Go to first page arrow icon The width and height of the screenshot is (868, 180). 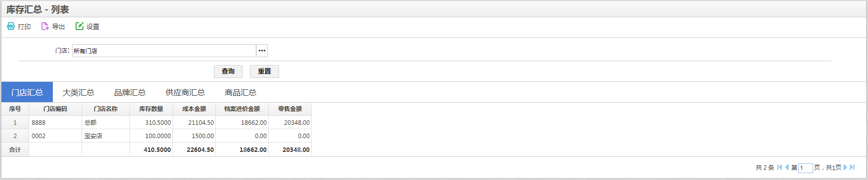pyautogui.click(x=780, y=167)
